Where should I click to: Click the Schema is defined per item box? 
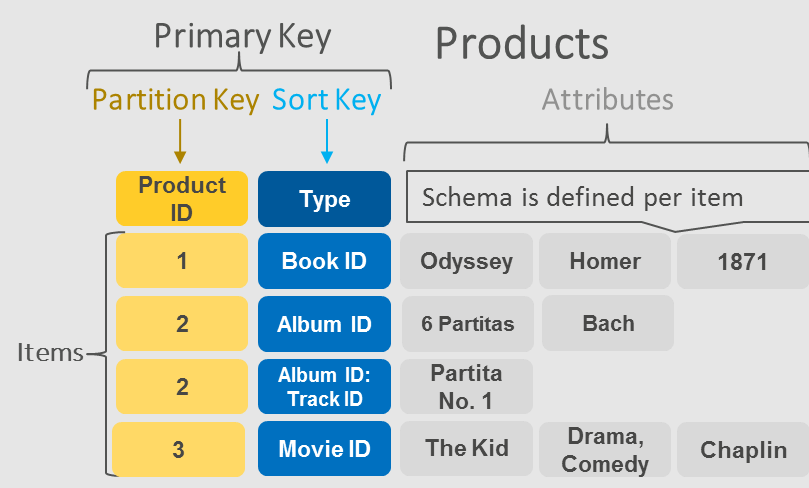(x=607, y=197)
